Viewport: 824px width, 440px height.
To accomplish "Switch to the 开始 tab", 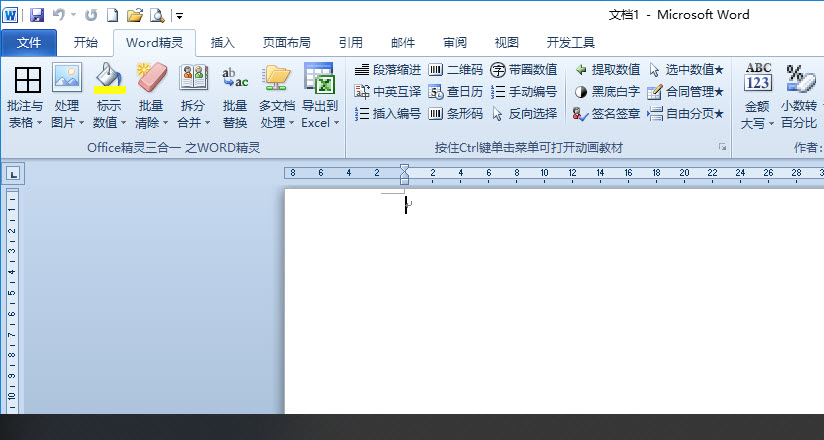I will point(85,43).
